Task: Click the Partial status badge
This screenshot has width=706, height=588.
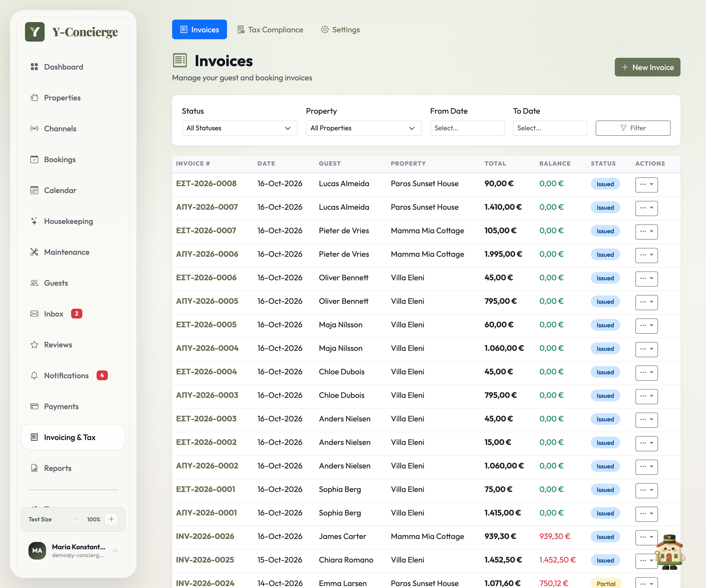Action: 606,584
